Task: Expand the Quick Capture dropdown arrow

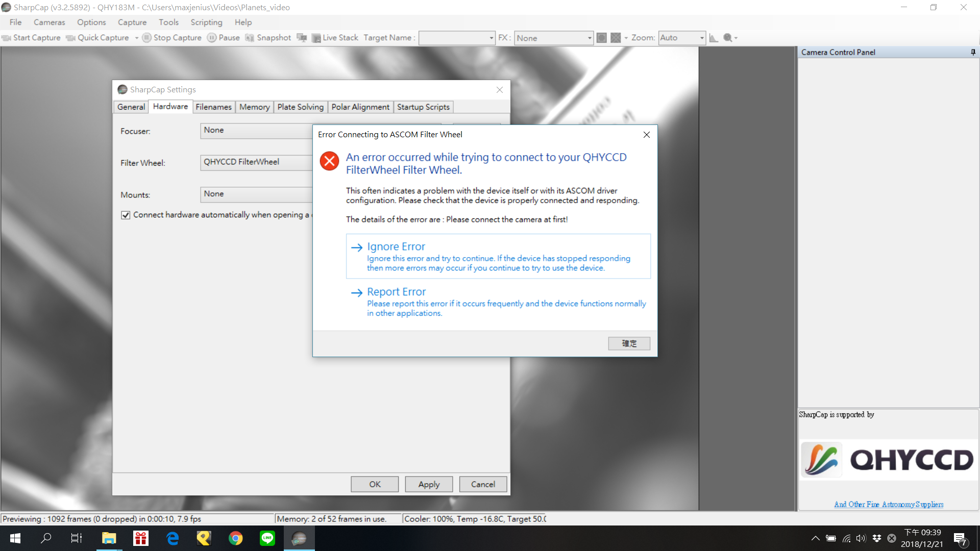Action: pos(137,38)
